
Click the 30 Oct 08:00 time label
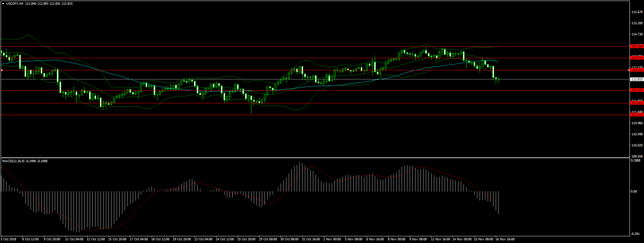[289, 239]
